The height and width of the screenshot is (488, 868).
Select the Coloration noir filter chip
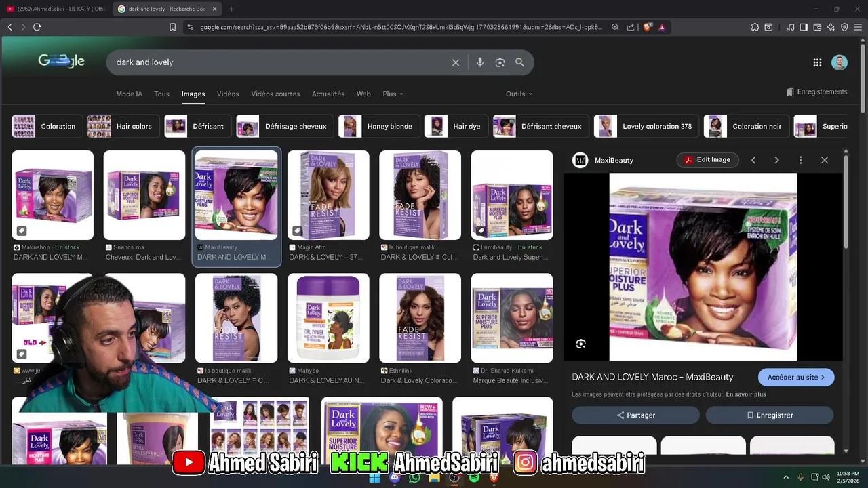pos(746,127)
